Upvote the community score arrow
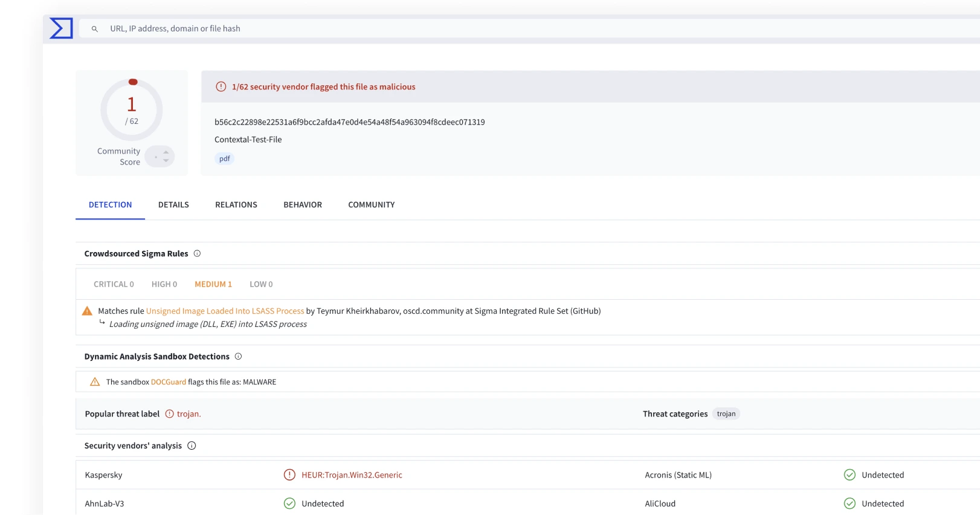The image size is (980, 515). (x=166, y=152)
